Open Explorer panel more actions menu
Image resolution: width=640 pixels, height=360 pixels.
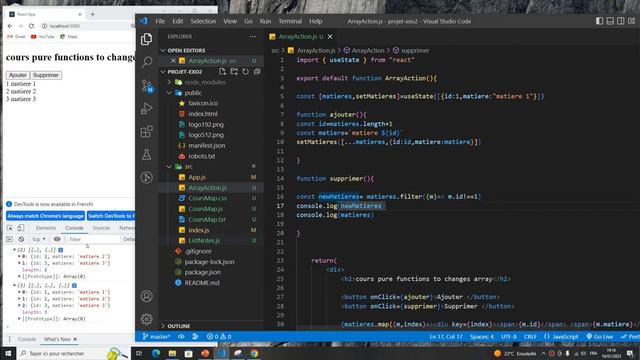click(x=253, y=36)
